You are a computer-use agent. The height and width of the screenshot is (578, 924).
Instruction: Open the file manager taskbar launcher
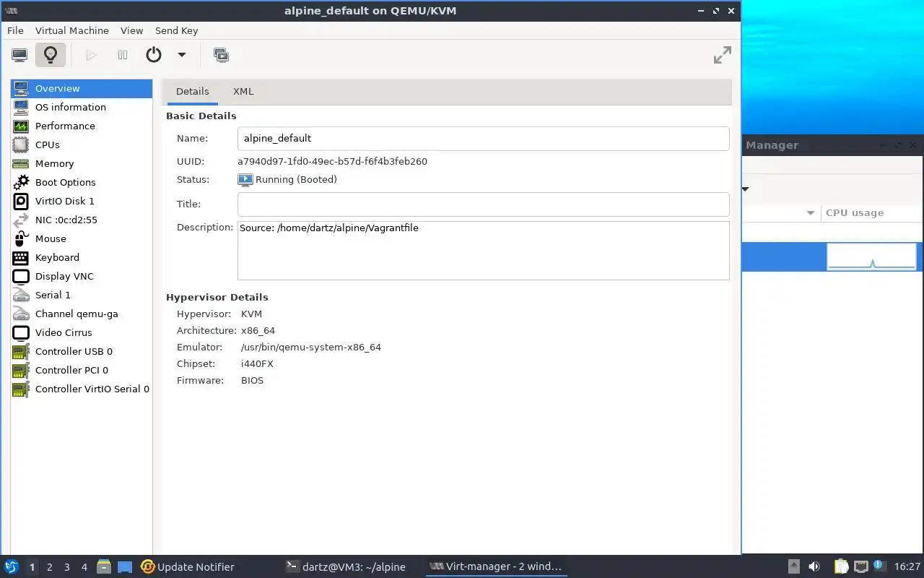[x=104, y=566]
